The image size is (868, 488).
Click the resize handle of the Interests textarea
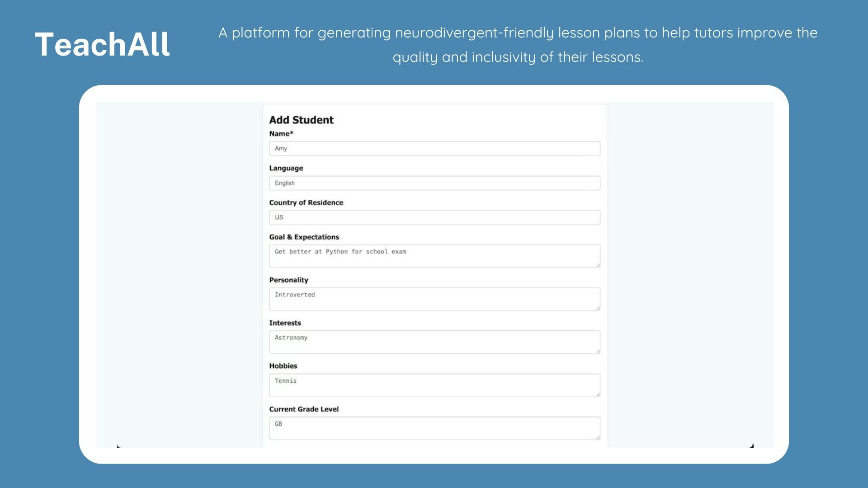click(598, 352)
